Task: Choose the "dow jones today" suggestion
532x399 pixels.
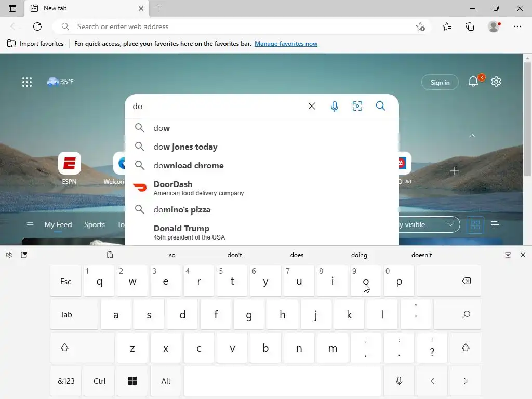Action: pos(262,147)
